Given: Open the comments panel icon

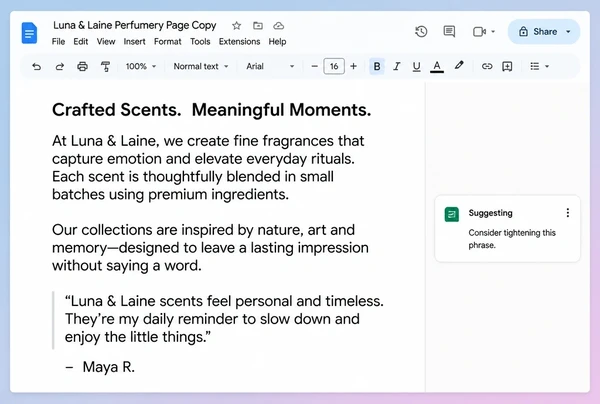Looking at the screenshot, I should [449, 31].
